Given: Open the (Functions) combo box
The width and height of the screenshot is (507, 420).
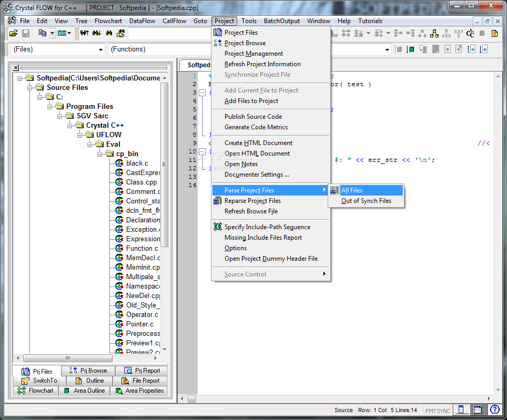Looking at the screenshot, I should [387, 49].
